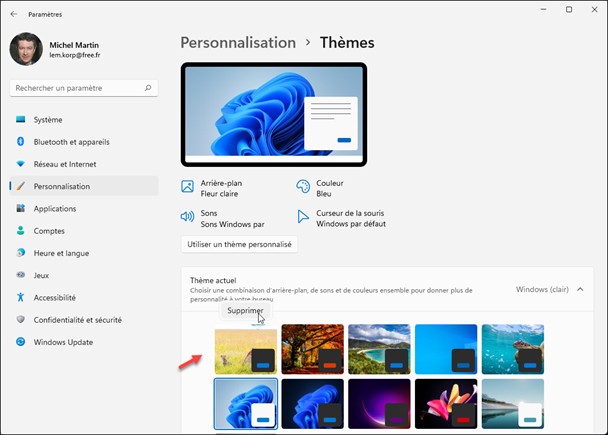Select the Windows dark bloom theme
The height and width of the screenshot is (435, 608).
[x=313, y=404]
